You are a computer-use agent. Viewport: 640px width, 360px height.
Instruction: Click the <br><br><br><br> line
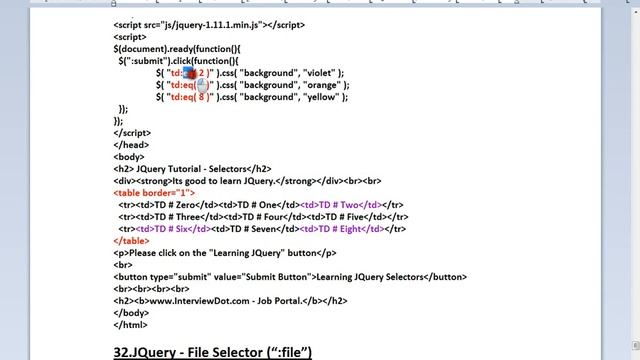point(151,289)
